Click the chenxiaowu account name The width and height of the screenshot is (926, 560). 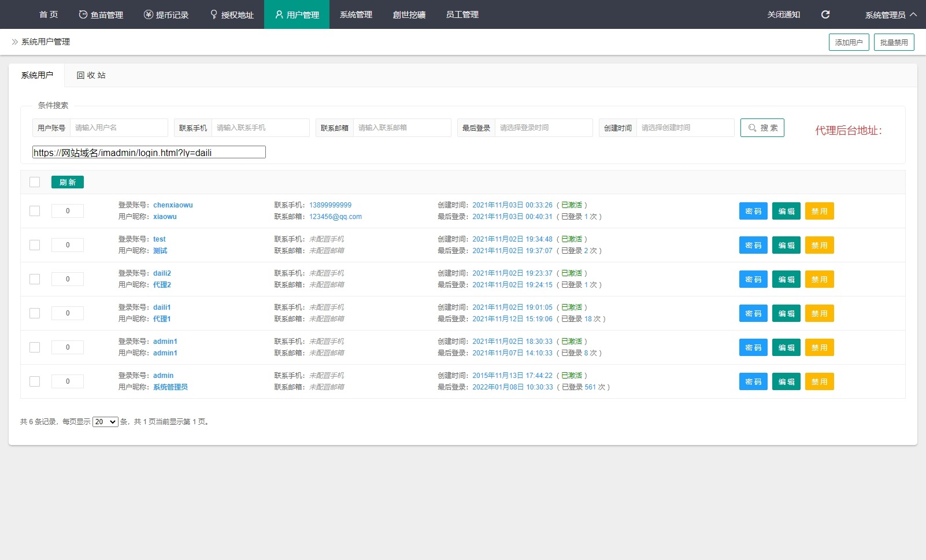click(x=173, y=205)
